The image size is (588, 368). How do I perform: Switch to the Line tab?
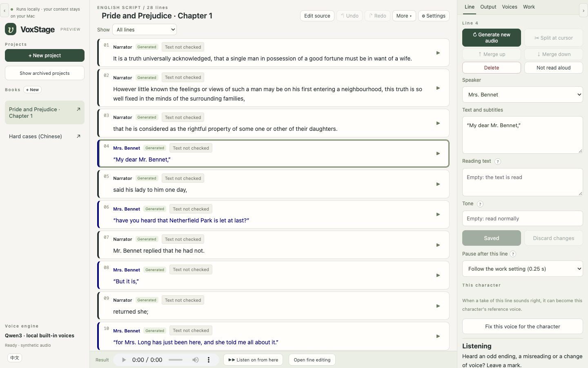click(470, 7)
